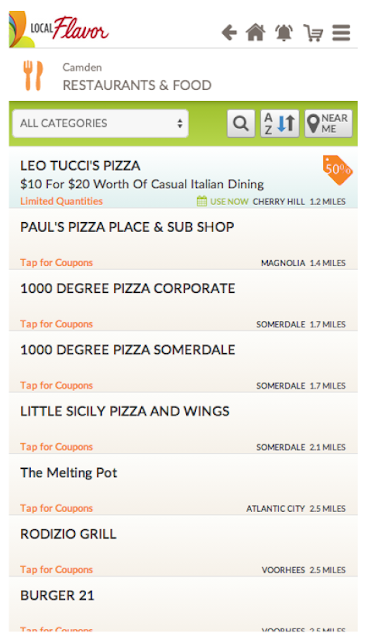368x640 pixels.
Task: Click the Use Now calendar label
Action: (x=223, y=201)
